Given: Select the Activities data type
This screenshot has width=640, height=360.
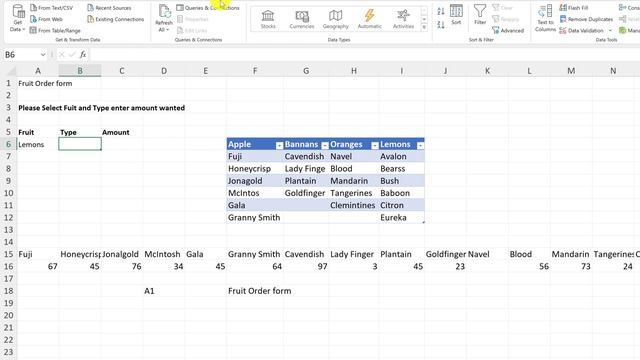Looking at the screenshot, I should click(403, 19).
